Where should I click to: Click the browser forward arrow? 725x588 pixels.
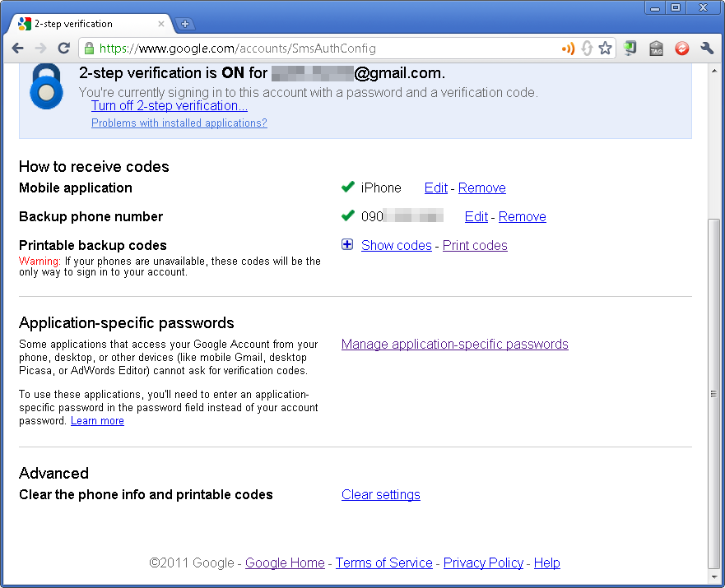(40, 48)
